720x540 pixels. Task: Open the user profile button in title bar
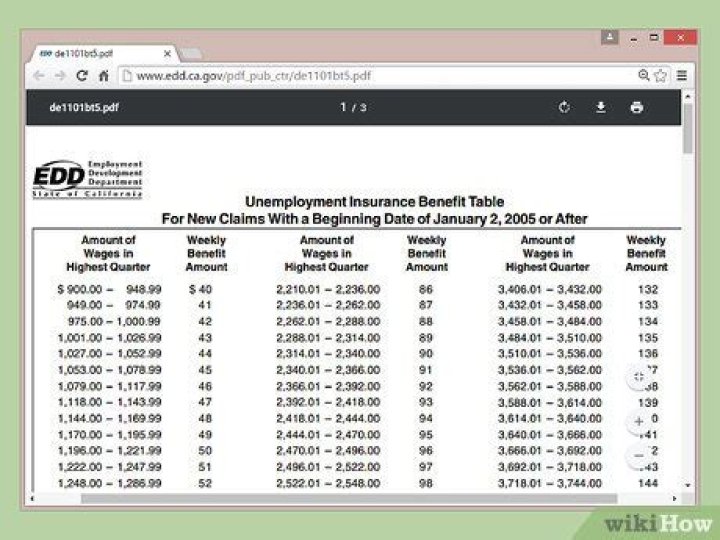[608, 36]
